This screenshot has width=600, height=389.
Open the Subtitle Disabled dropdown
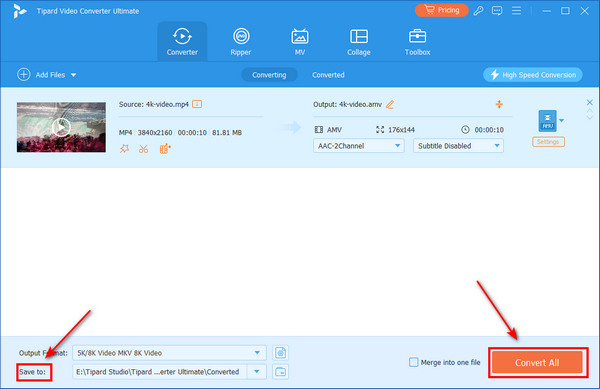[x=458, y=146]
